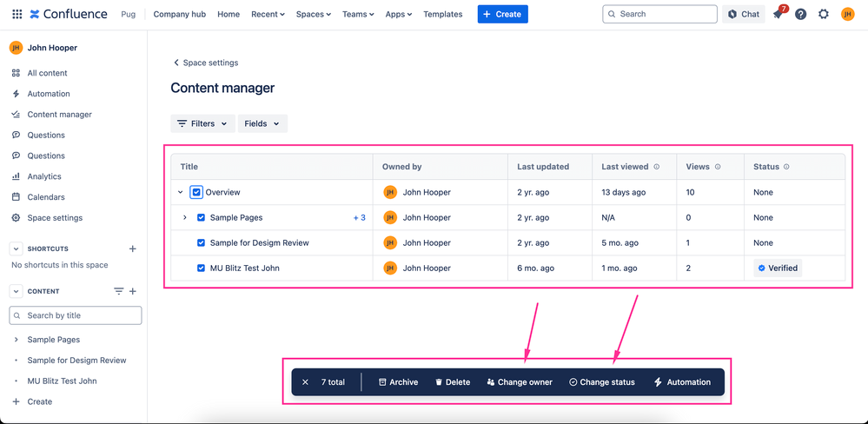Viewport: 868px width, 424px height.
Task: Expand the Sample Pages table row
Action: (185, 217)
